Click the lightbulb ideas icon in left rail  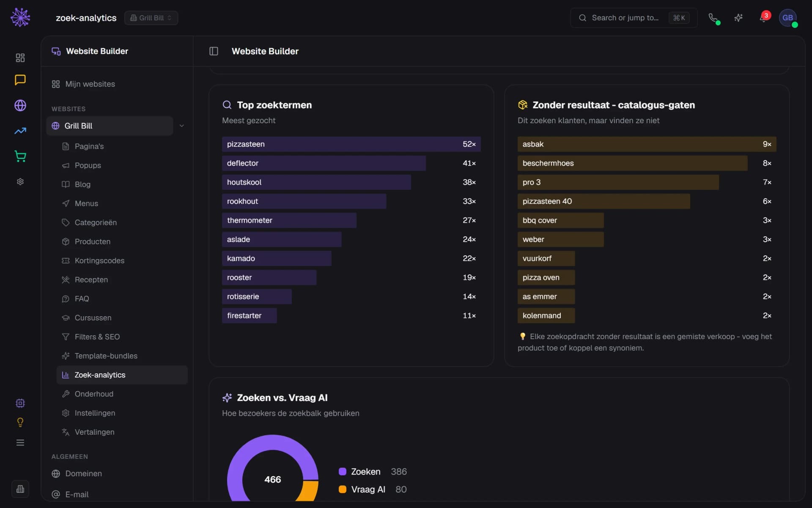coord(20,422)
